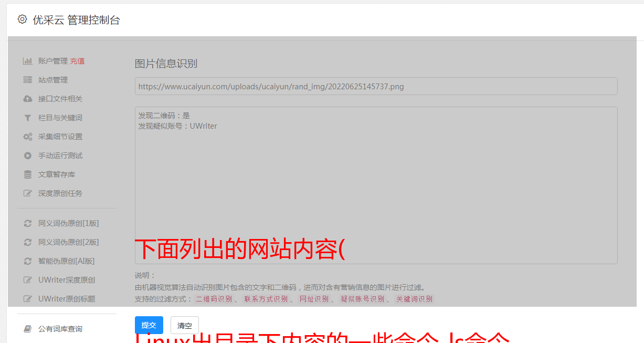Click the filter icon for 栏目与关键词
Screen dimensions: 644x343
coord(28,118)
